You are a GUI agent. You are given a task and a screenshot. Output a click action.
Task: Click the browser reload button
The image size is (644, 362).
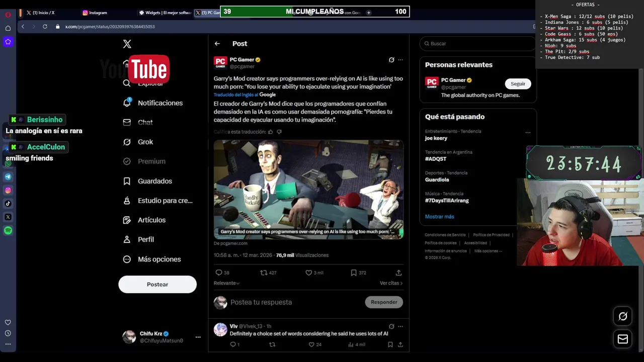coord(45,27)
